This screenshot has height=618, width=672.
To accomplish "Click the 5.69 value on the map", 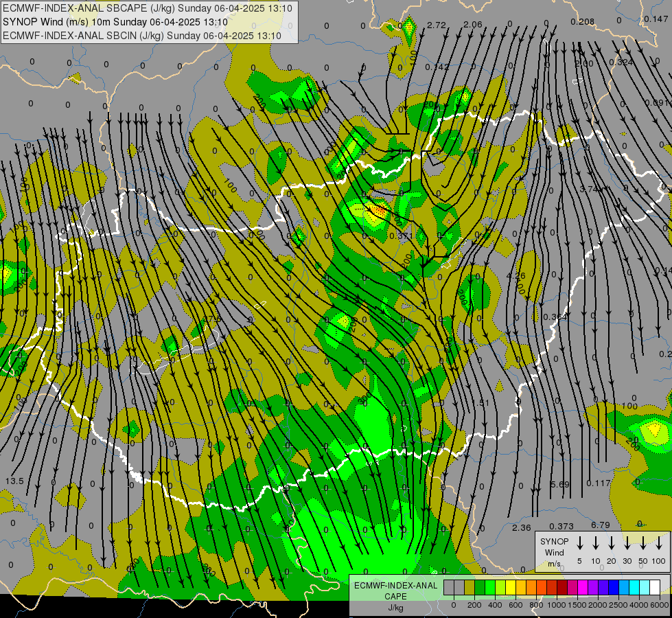I will point(559,485).
